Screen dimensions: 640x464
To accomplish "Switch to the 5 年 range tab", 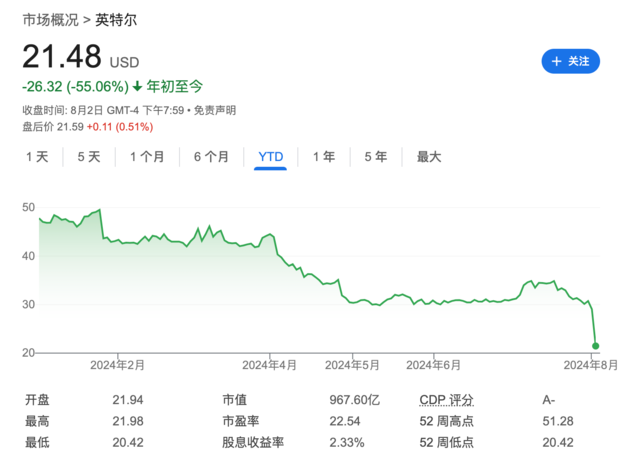I will pos(376,157).
